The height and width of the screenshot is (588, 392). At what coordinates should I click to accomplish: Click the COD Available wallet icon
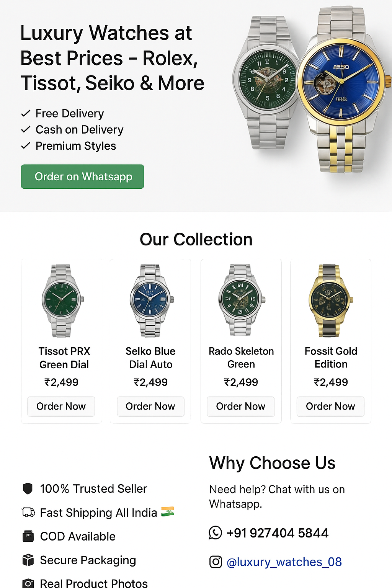28,536
